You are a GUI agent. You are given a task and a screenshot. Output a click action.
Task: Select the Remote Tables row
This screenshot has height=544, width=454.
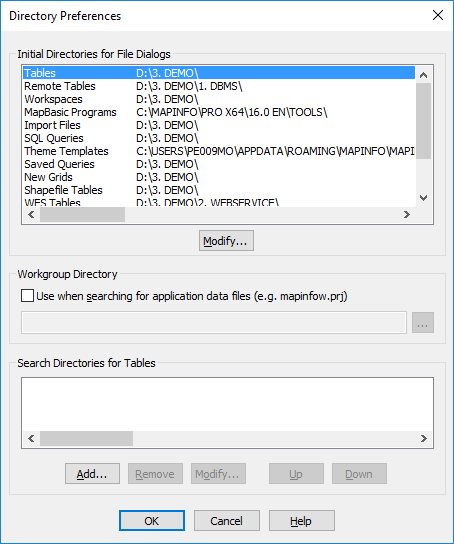219,86
